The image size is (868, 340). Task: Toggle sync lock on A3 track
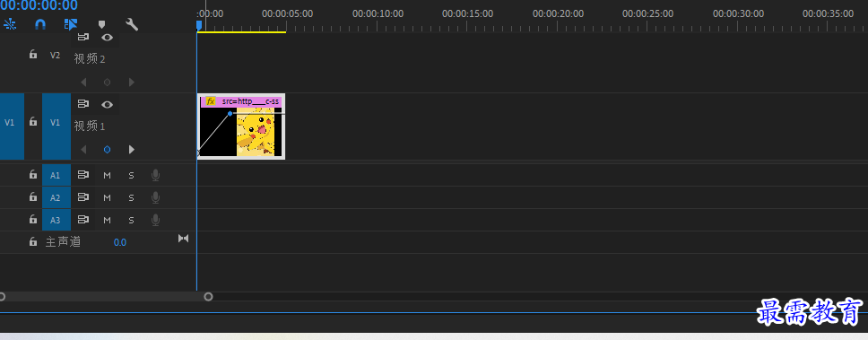click(83, 219)
